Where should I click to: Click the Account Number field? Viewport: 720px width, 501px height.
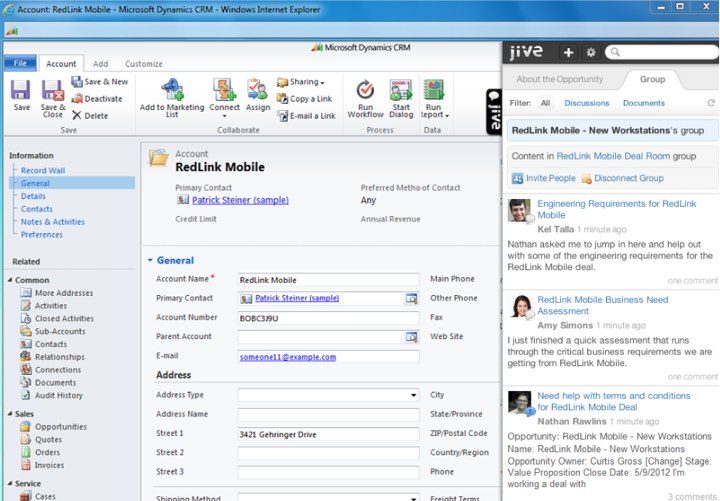pos(328,318)
